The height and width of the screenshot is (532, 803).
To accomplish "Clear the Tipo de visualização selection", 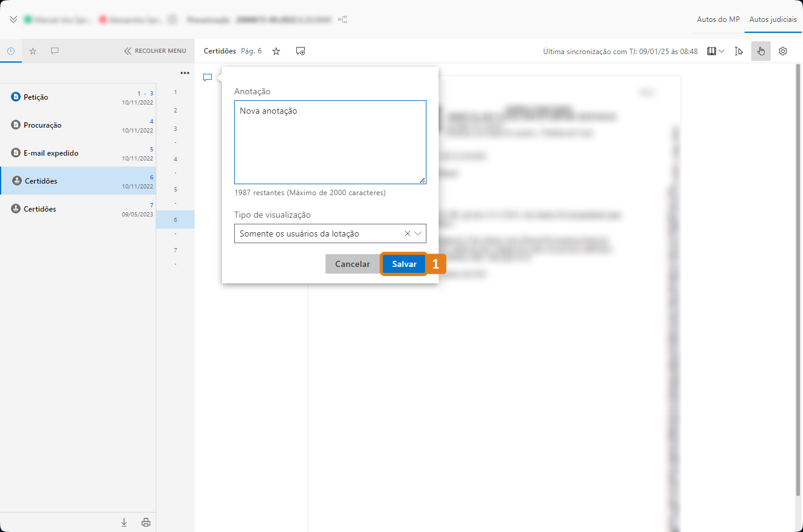I will [408, 233].
